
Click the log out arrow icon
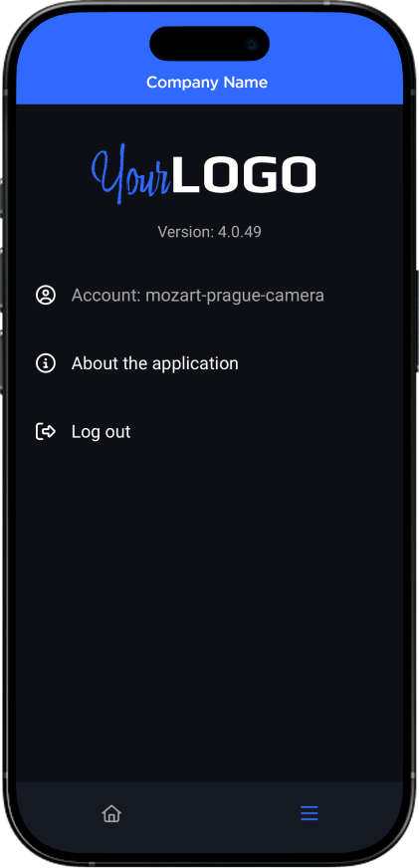[46, 431]
